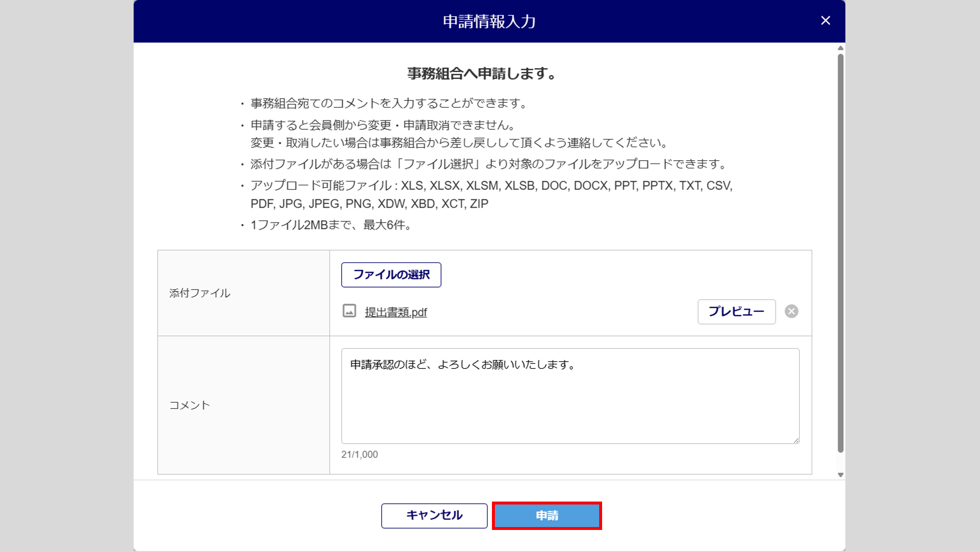Click the 1ファイル2MBまで bullet text
Viewport: 980px width, 552px height.
point(331,225)
